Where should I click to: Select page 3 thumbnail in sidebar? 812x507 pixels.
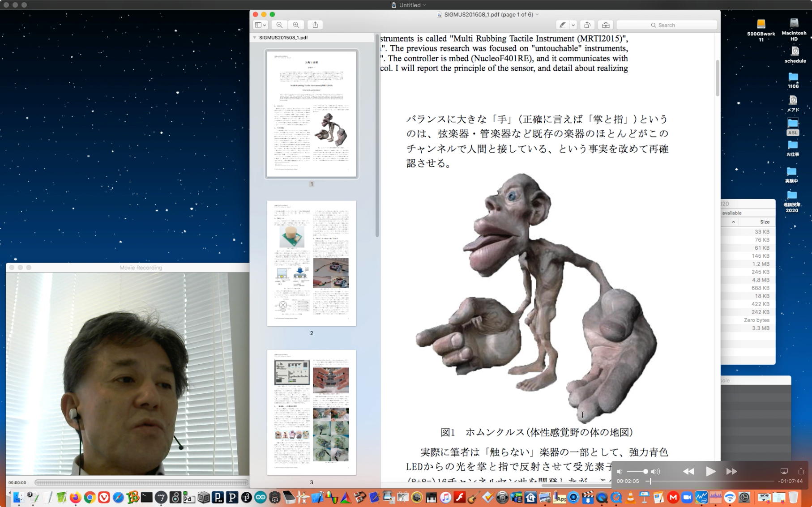click(312, 412)
